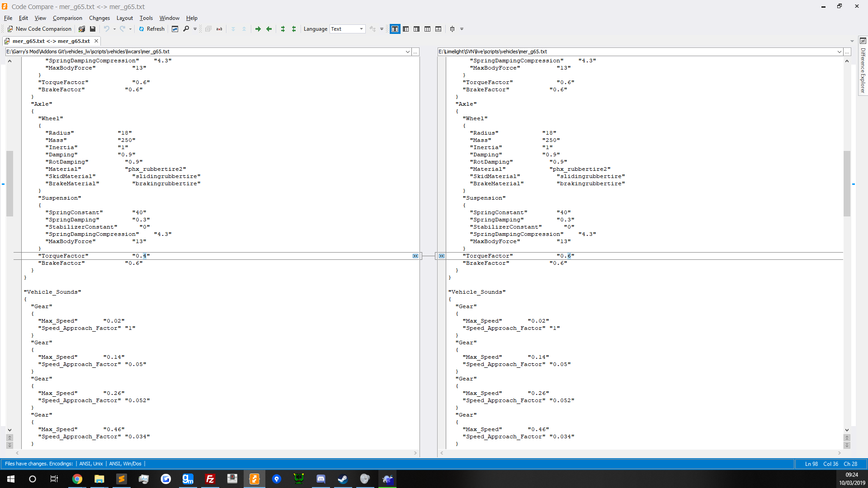Click the right pane vertical scrollbar thumb
Screen dimensions: 868x488
point(847,183)
